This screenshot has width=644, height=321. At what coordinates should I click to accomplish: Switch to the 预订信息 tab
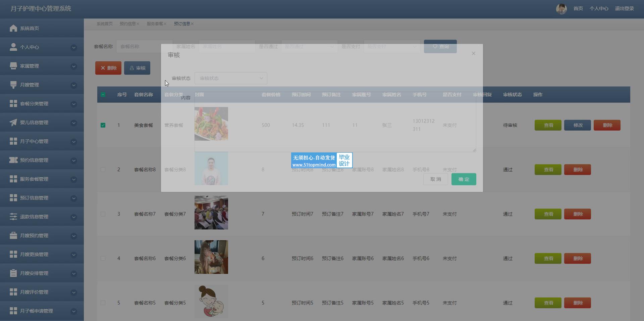tap(182, 24)
